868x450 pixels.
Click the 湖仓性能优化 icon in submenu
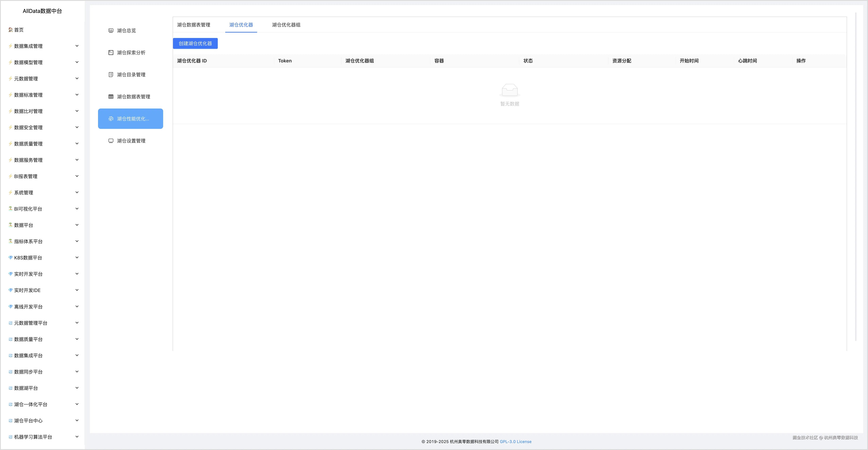click(111, 119)
